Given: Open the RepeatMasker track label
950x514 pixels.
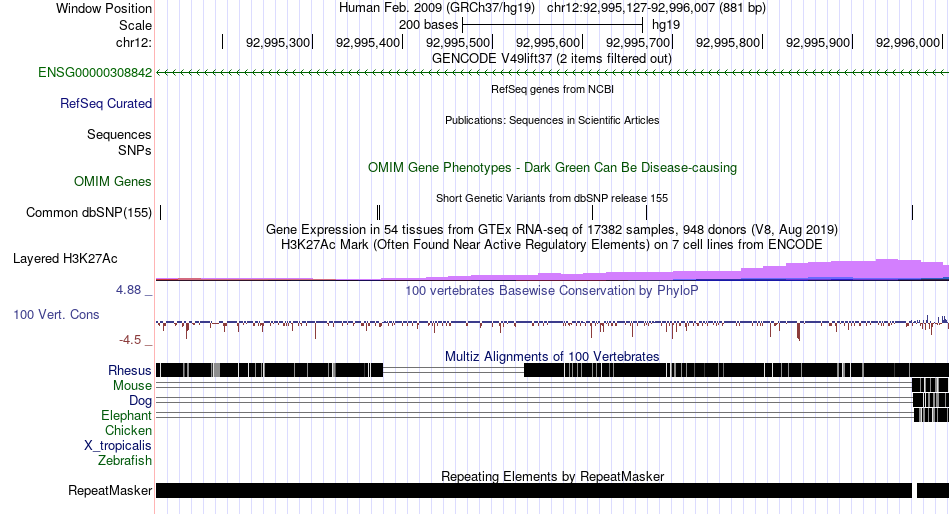Looking at the screenshot, I should 110,490.
